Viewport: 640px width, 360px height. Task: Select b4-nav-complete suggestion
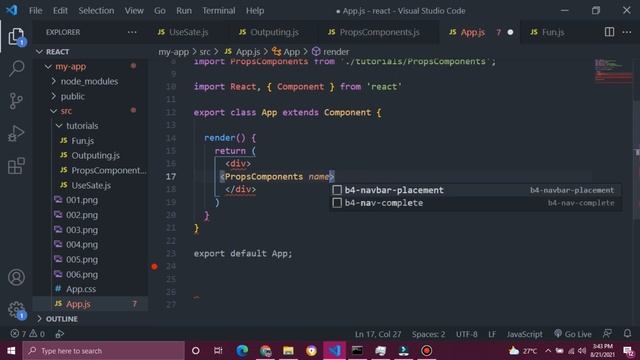tap(476, 203)
